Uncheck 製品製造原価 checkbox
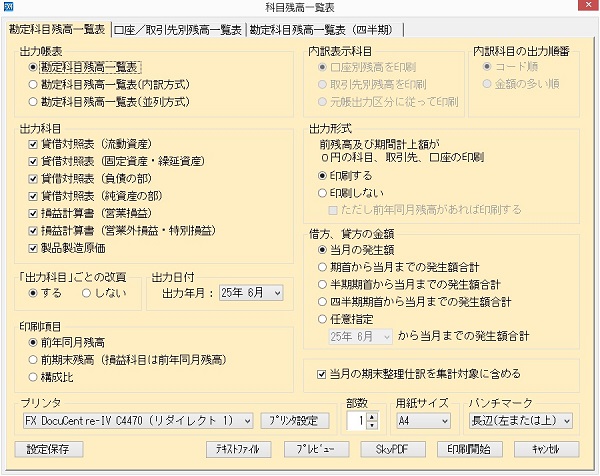The width and height of the screenshot is (600, 476). pyautogui.click(x=33, y=248)
